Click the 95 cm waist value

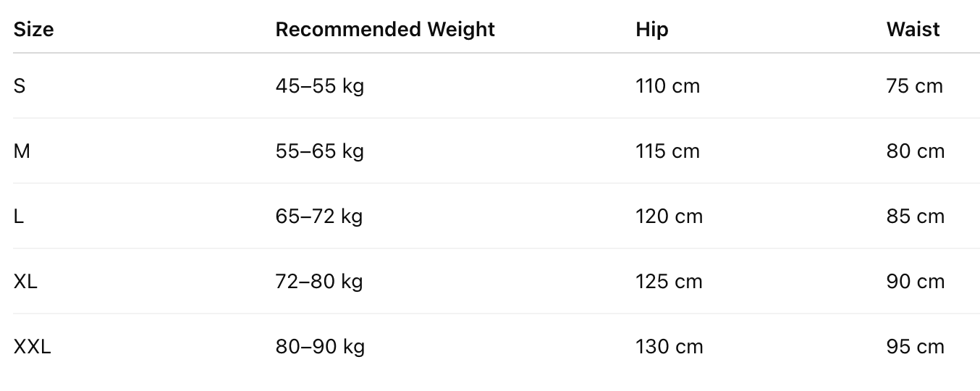point(916,347)
